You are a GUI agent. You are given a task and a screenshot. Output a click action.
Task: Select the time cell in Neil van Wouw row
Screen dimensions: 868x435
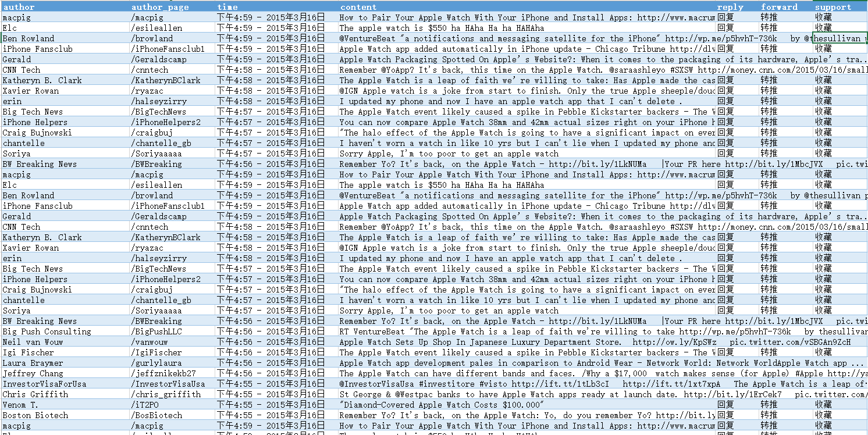(277, 342)
